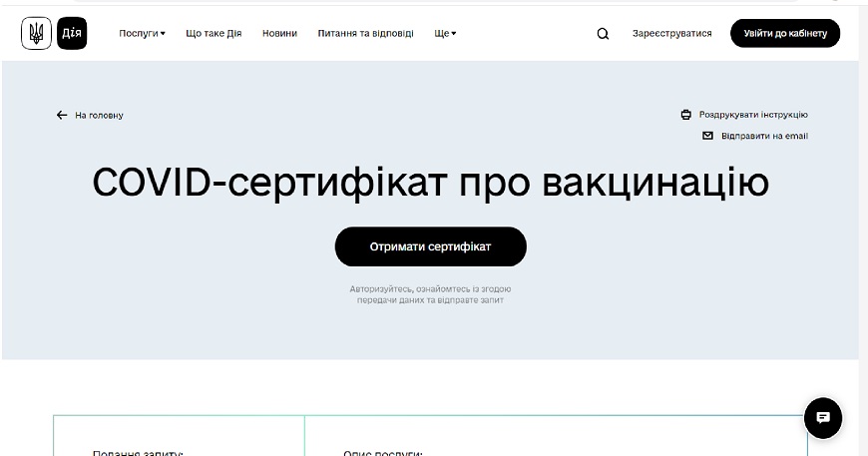Click the printer icon
The height and width of the screenshot is (456, 868).
pyautogui.click(x=685, y=115)
